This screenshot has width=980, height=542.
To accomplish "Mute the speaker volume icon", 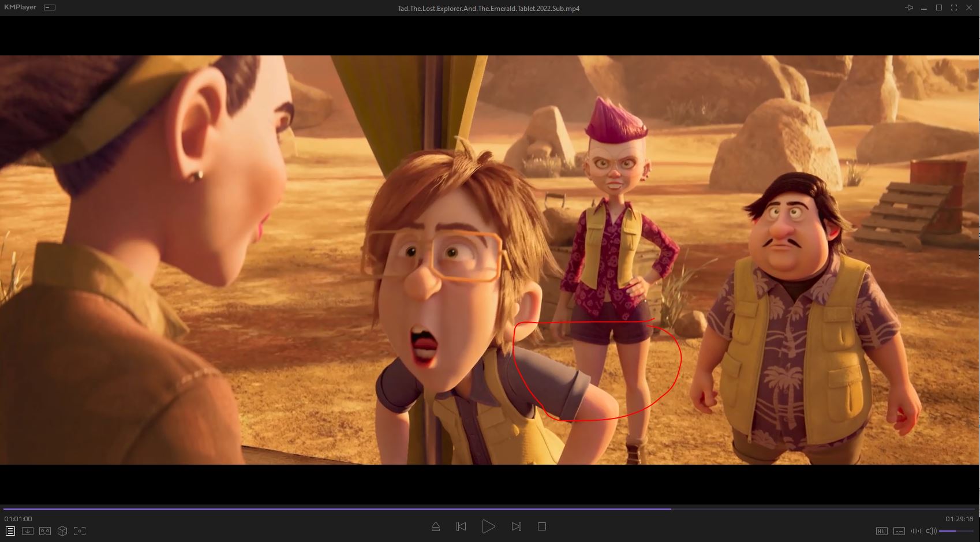I will coord(931,531).
